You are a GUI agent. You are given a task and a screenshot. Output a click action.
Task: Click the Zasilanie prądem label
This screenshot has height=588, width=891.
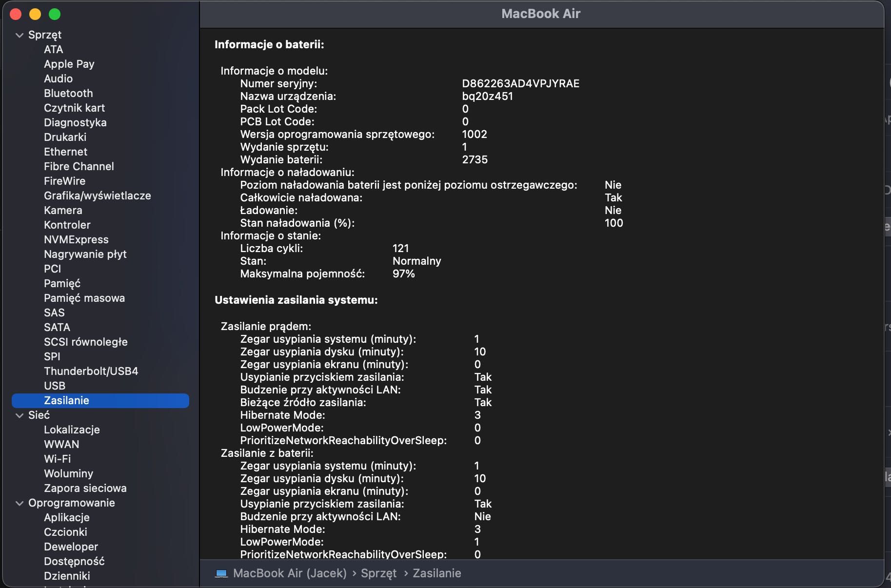tap(266, 326)
